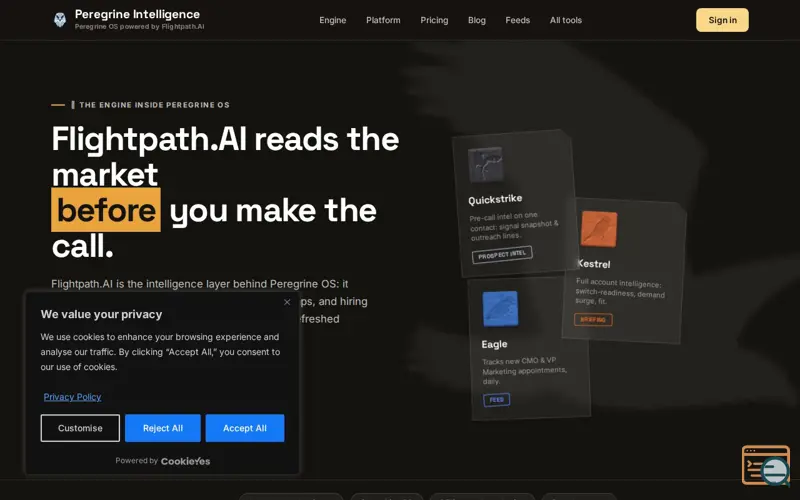Viewport: 800px width, 500px height.
Task: Click the Eagle 'Tracks new CMO & VP' description
Action: [x=524, y=371]
